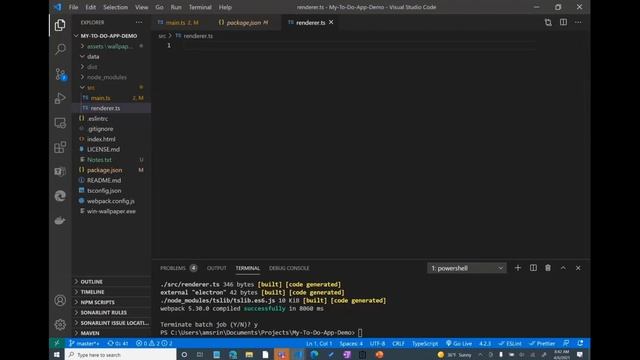The width and height of the screenshot is (640, 360).
Task: Click the remote window status icon
Action: tap(57, 343)
